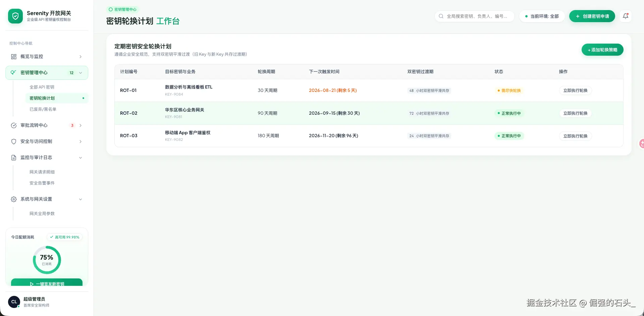Image resolution: width=644 pixels, height=316 pixels.
Task: Click 立即执行轮换 for ROT-02
Action: coord(575,113)
